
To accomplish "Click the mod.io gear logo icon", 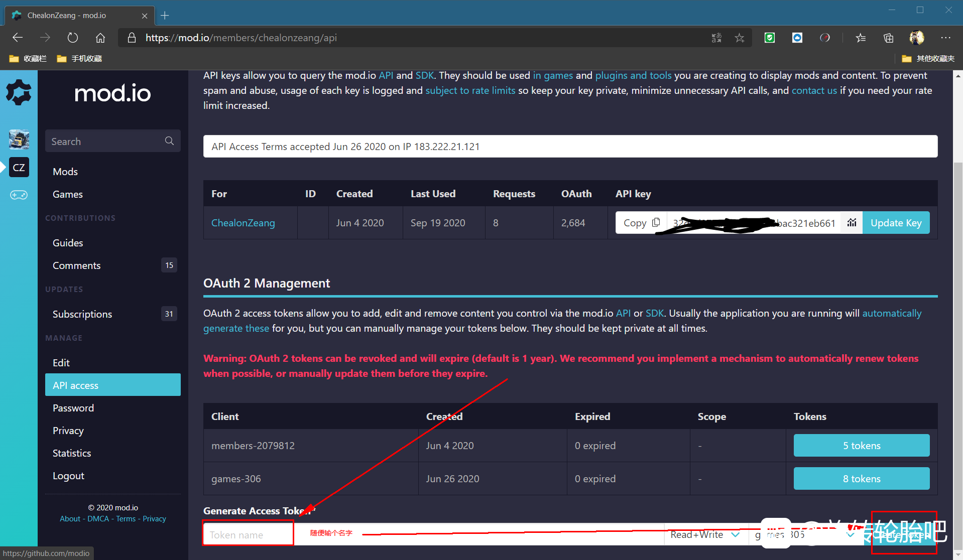I will pos(19,92).
